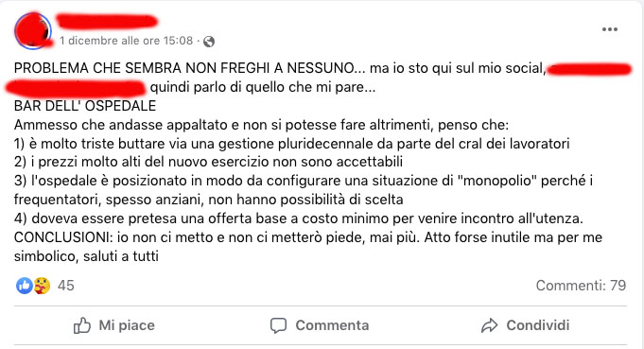Screen dimensions: 644x349
Task: Open the "Commenti: 79" comments list
Action: pos(581,286)
